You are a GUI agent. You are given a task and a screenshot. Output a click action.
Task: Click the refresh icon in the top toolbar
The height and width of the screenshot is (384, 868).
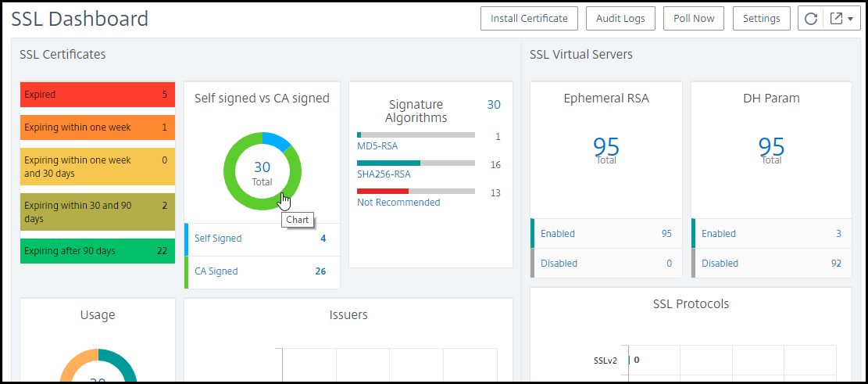click(810, 18)
